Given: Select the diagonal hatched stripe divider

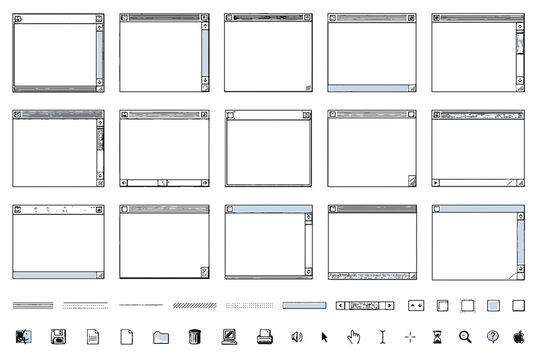Looking at the screenshot, I should pyautogui.click(x=195, y=306).
